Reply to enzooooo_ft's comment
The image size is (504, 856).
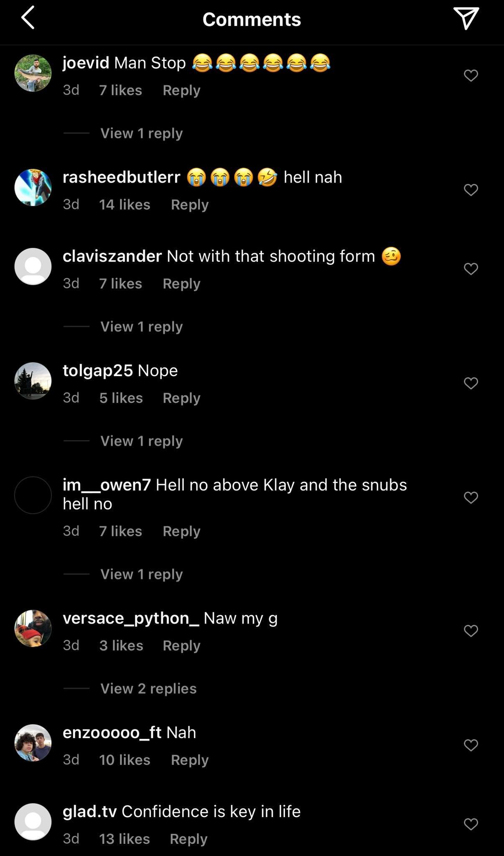click(189, 759)
